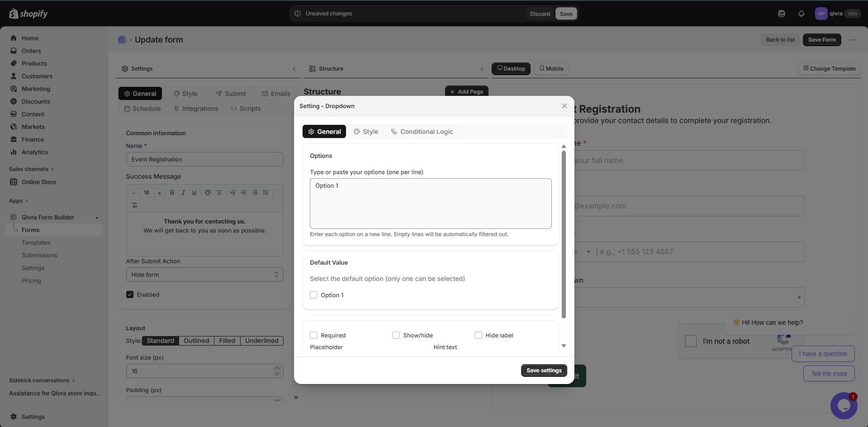Open text color palette in editor toolbar

coord(208,193)
